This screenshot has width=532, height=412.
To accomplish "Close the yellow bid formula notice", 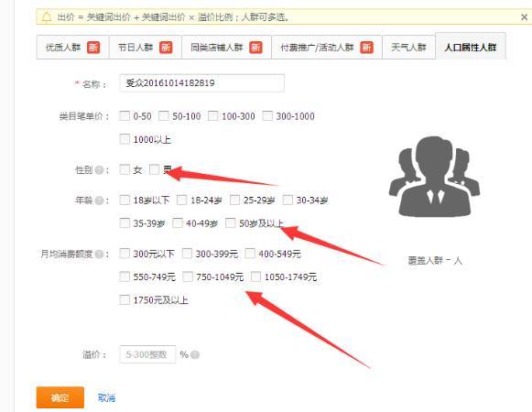I will 524,17.
